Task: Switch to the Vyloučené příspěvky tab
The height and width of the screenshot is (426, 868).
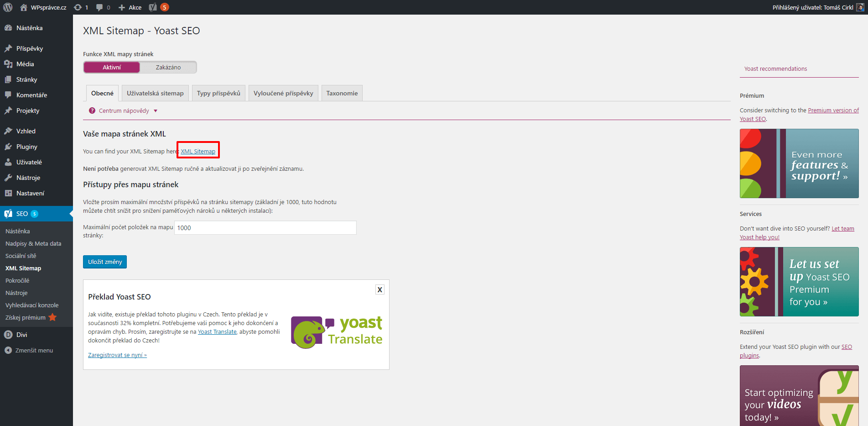Action: point(283,93)
